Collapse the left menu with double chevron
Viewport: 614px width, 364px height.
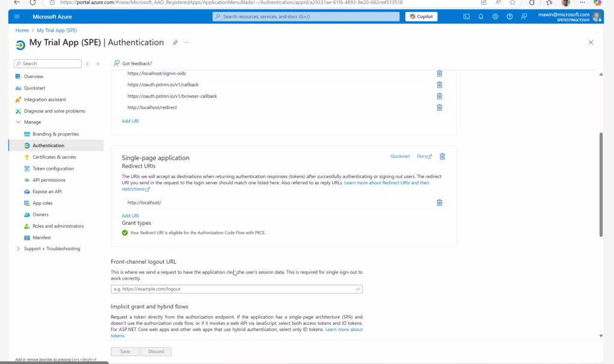(98, 64)
